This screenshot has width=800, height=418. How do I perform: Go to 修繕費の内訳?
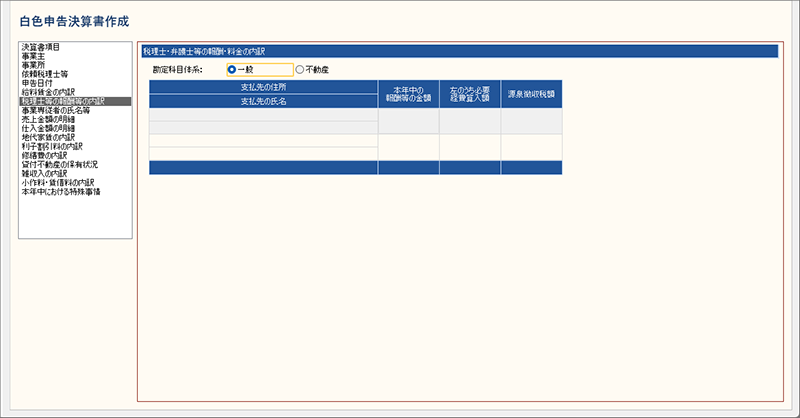(44, 155)
